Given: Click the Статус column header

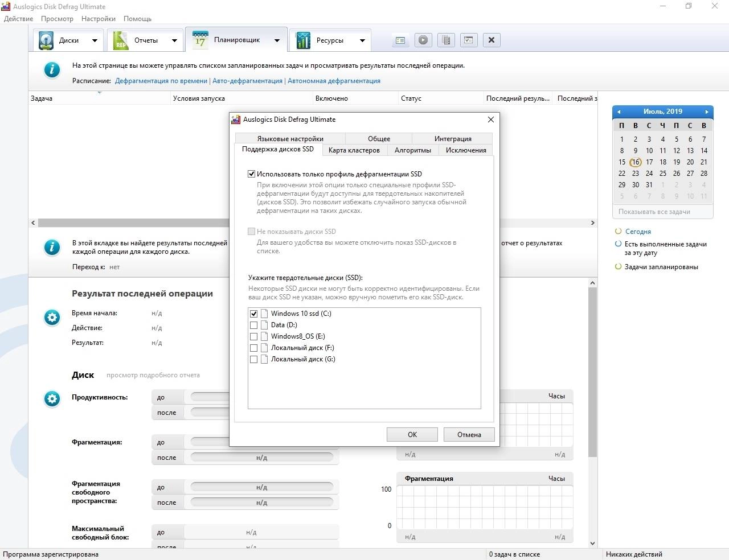Looking at the screenshot, I should click(441, 98).
